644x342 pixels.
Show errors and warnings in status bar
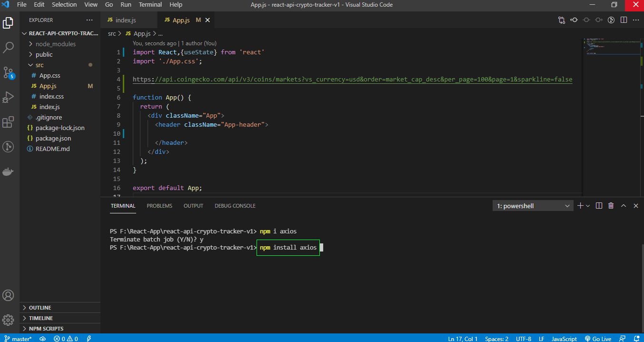coord(66,339)
